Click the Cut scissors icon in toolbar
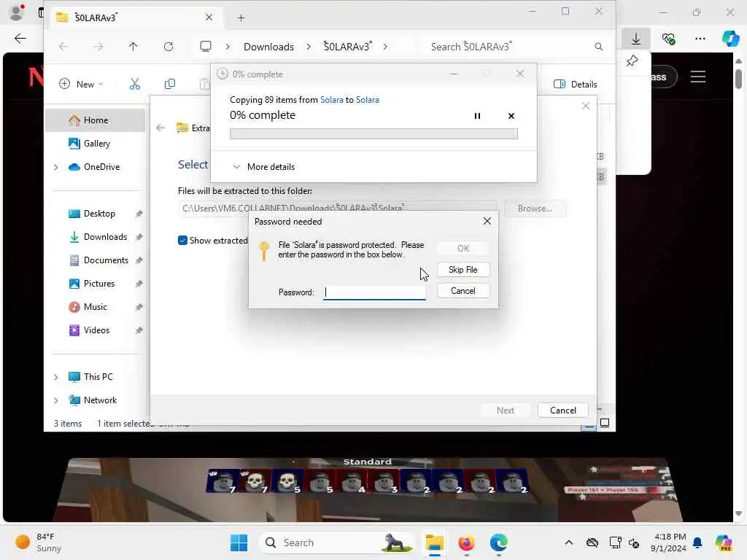Screen dimensions: 747x560 point(135,85)
